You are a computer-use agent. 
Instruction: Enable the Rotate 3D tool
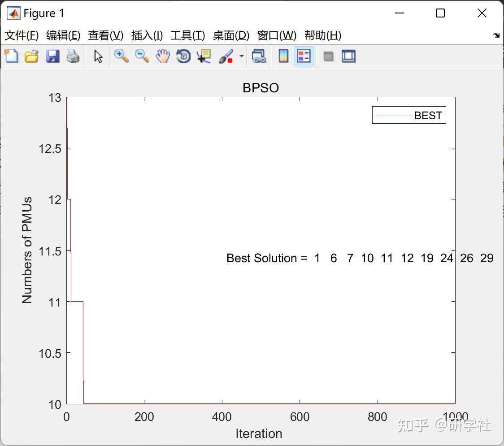[x=183, y=56]
